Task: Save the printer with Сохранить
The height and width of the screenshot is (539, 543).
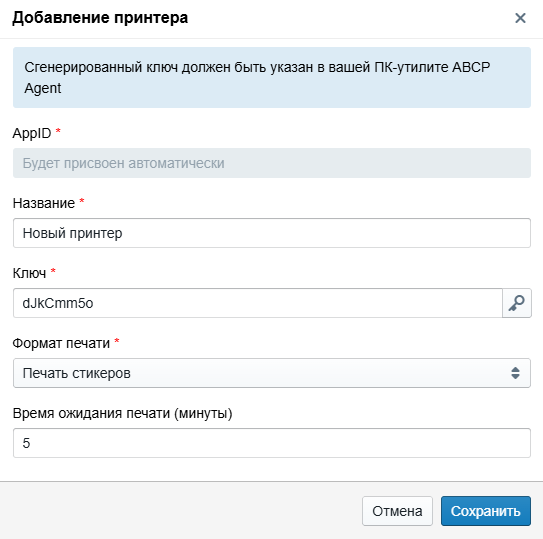Action: [x=486, y=511]
